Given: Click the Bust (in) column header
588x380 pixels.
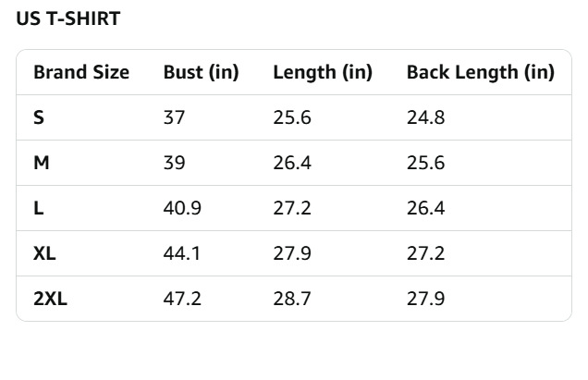Looking at the screenshot, I should (x=201, y=73).
